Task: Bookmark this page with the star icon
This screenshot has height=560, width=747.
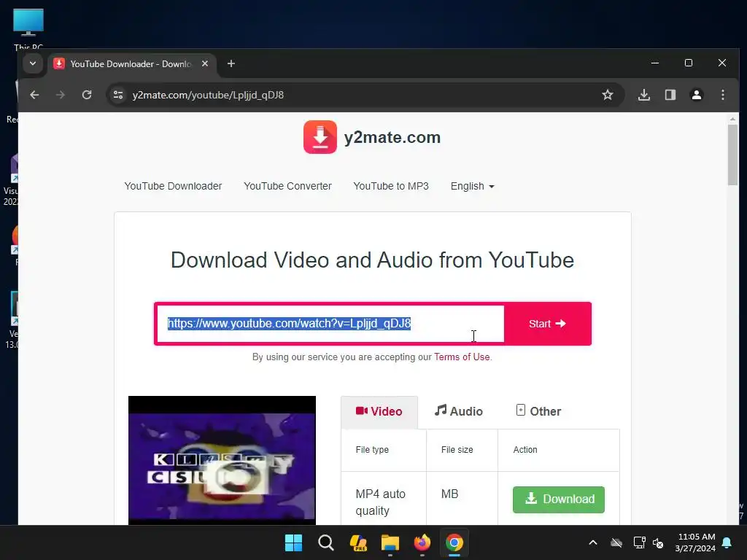Action: 608,95
